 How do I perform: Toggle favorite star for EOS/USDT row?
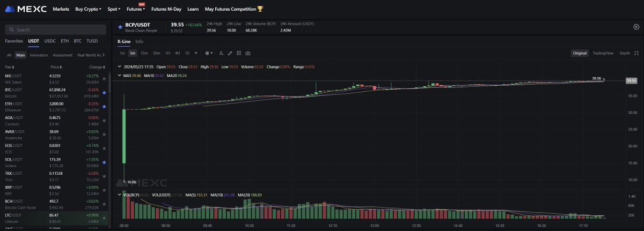click(x=104, y=148)
